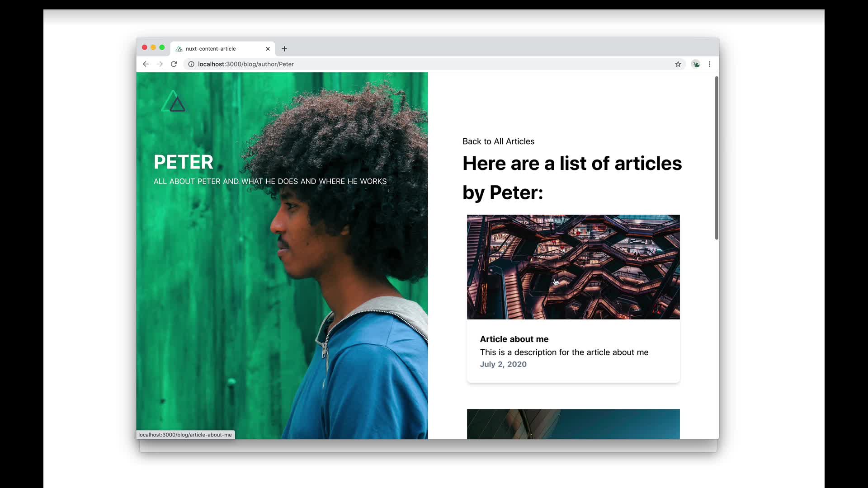Select the nuxt-content-article tab
Screen dimensions: 868x488
click(223, 49)
